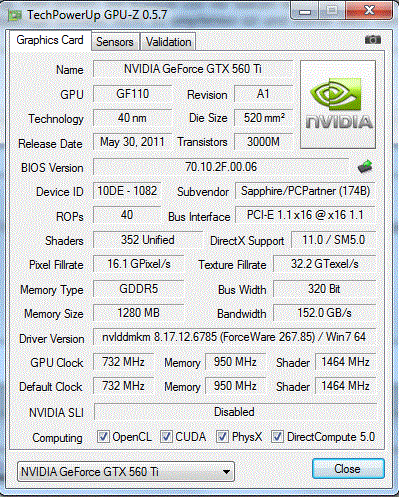The width and height of the screenshot is (399, 497).
Task: Click the camera screenshot icon
Action: pos(373,40)
